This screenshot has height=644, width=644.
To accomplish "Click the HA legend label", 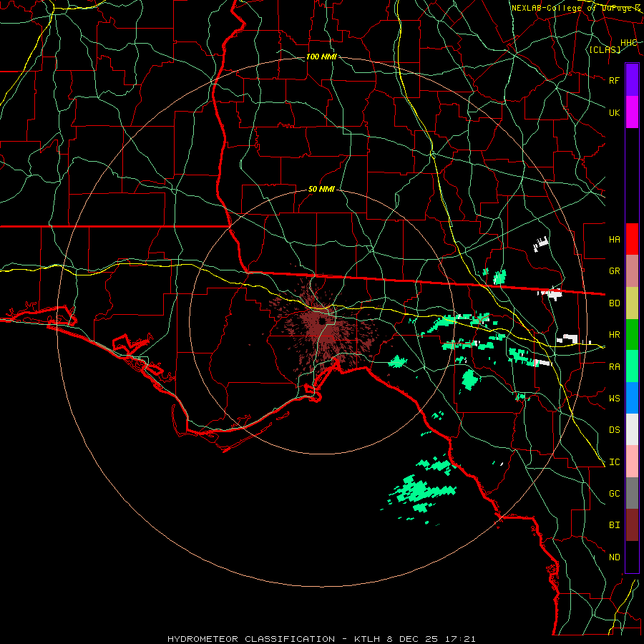I will 614,239.
